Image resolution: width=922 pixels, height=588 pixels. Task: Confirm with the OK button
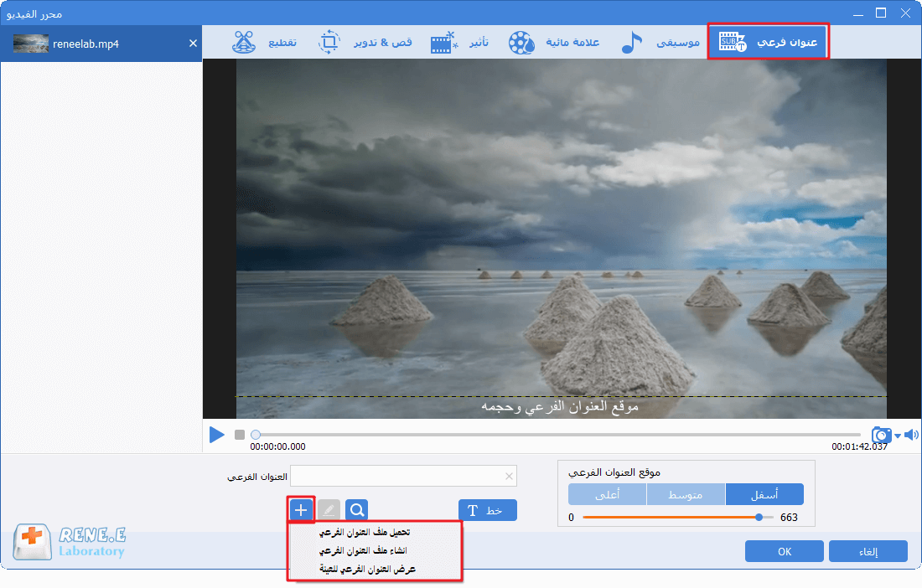(785, 552)
